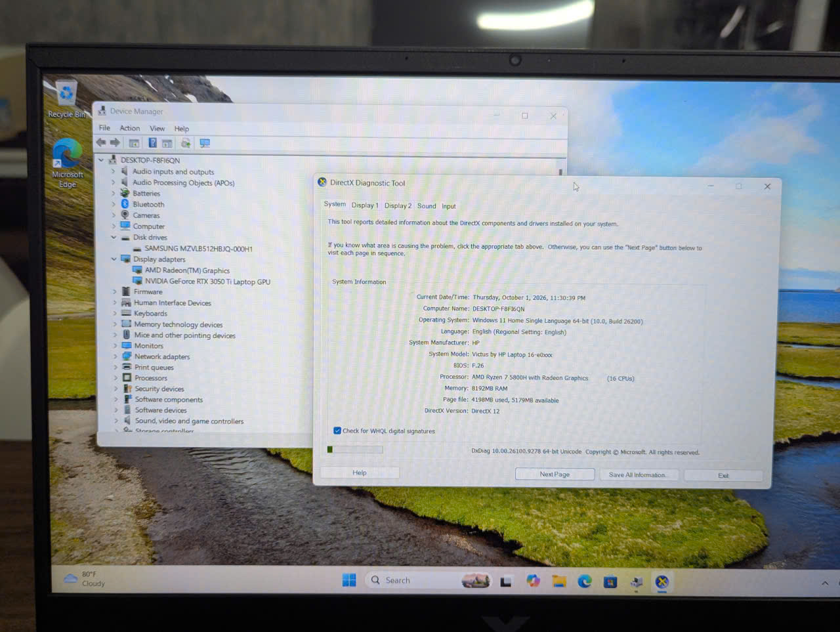Expand Audio inputs and outputs category
This screenshot has height=632, width=840.
coord(113,171)
